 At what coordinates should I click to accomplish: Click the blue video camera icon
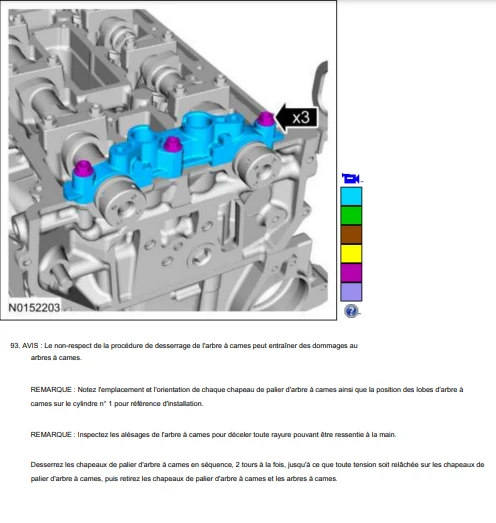pos(351,178)
